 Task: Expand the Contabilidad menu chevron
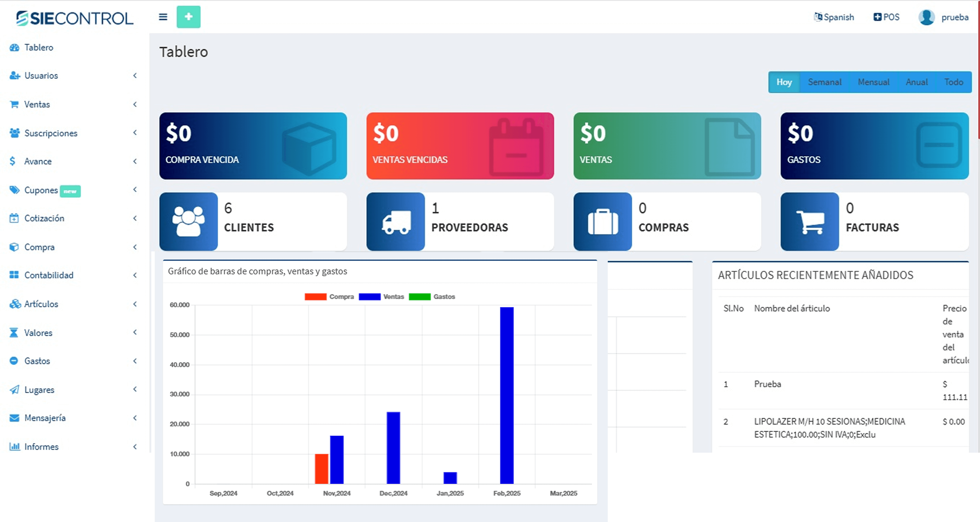135,275
